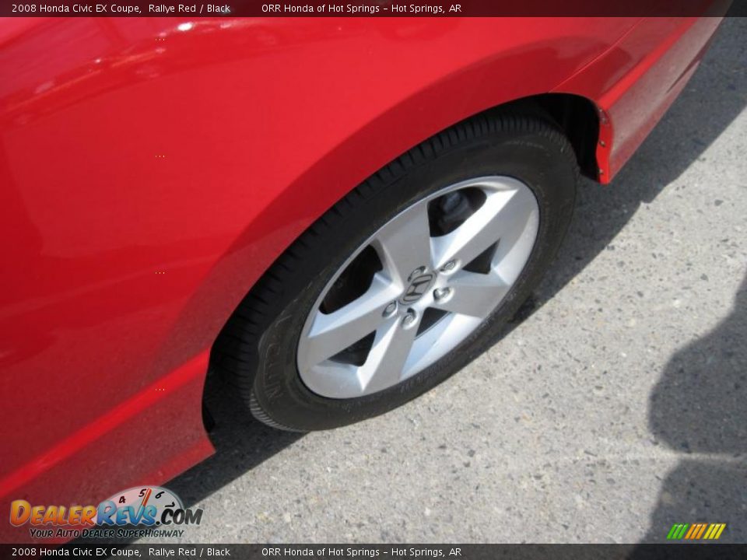The width and height of the screenshot is (747, 560).
Task: Click 'Your Auto Dealer SuperHighway' tagline
Action: [x=107, y=533]
